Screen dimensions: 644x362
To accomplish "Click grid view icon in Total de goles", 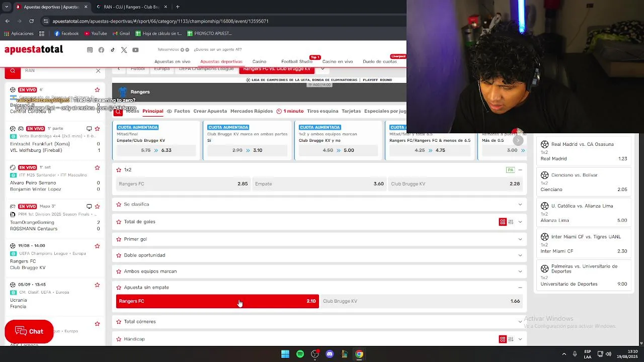I will (503, 222).
